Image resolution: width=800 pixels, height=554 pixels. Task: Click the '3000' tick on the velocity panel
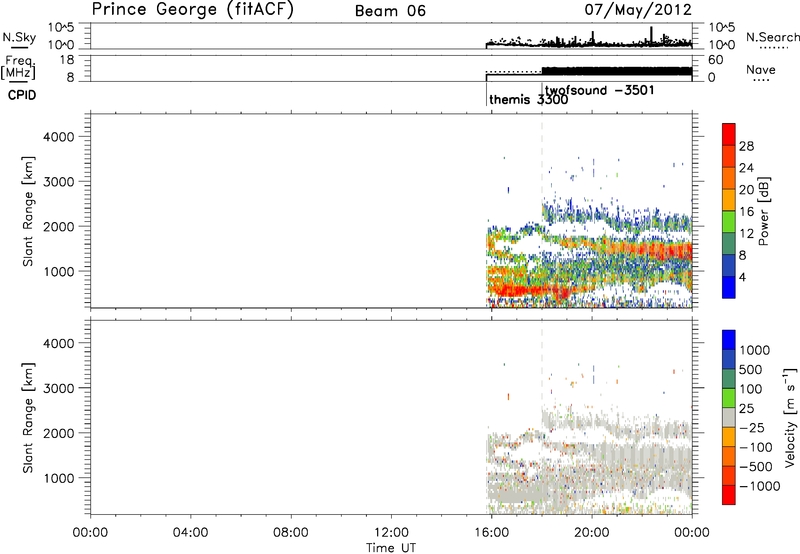coord(59,388)
